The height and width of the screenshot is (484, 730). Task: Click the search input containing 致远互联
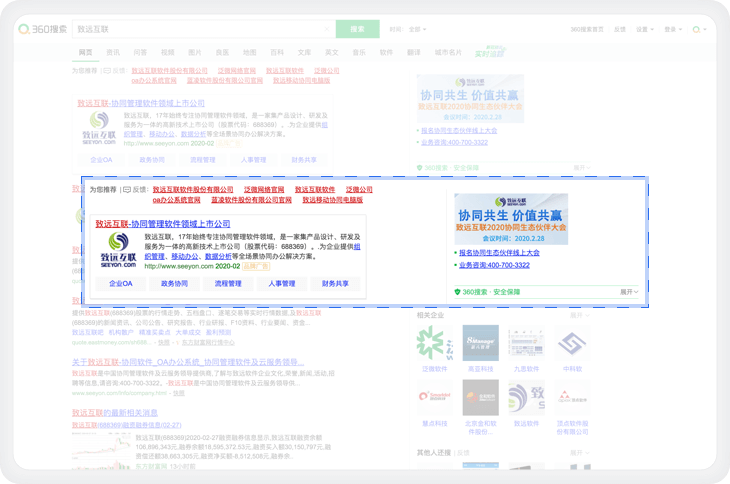(x=200, y=29)
